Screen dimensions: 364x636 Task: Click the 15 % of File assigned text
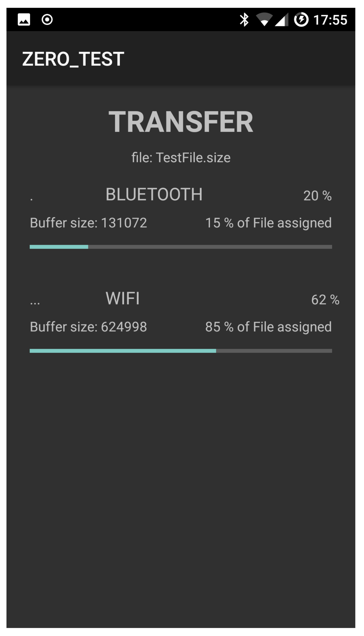pos(268,223)
